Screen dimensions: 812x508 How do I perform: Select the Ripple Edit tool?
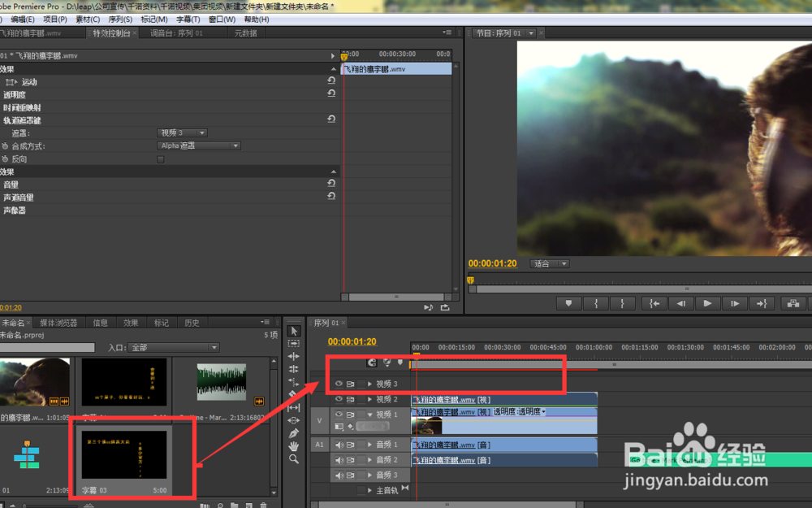pyautogui.click(x=294, y=356)
